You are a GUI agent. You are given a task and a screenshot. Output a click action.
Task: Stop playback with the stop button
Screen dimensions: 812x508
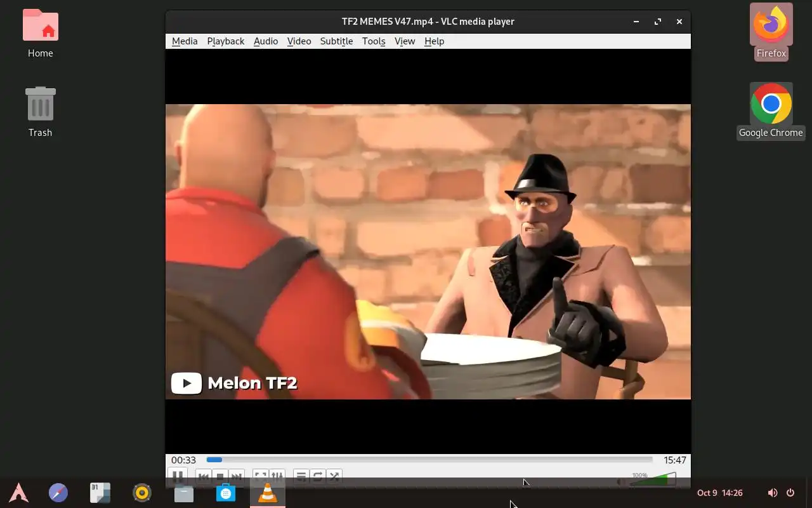coord(219,476)
